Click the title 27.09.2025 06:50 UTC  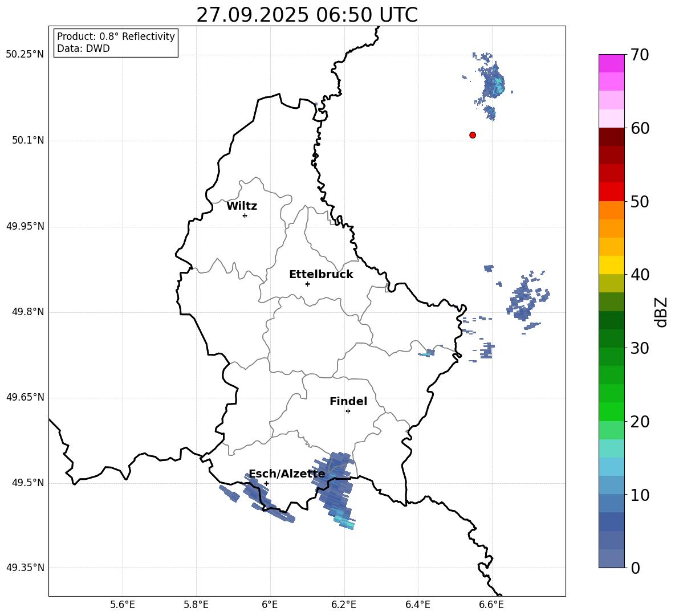pos(307,15)
